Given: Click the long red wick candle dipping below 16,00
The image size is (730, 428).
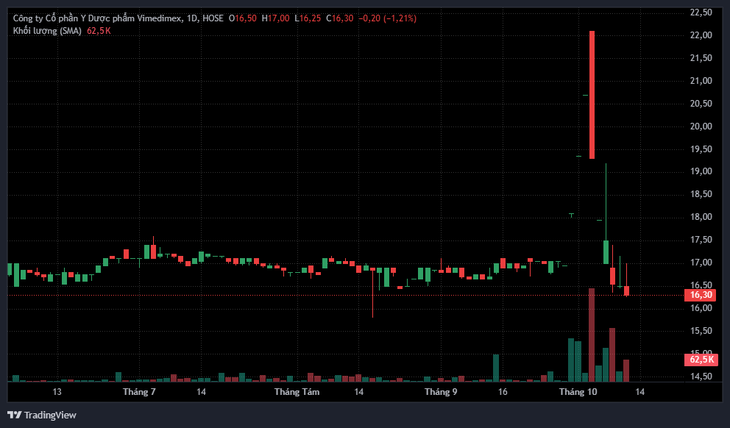Looking at the screenshot, I should pos(372,292).
